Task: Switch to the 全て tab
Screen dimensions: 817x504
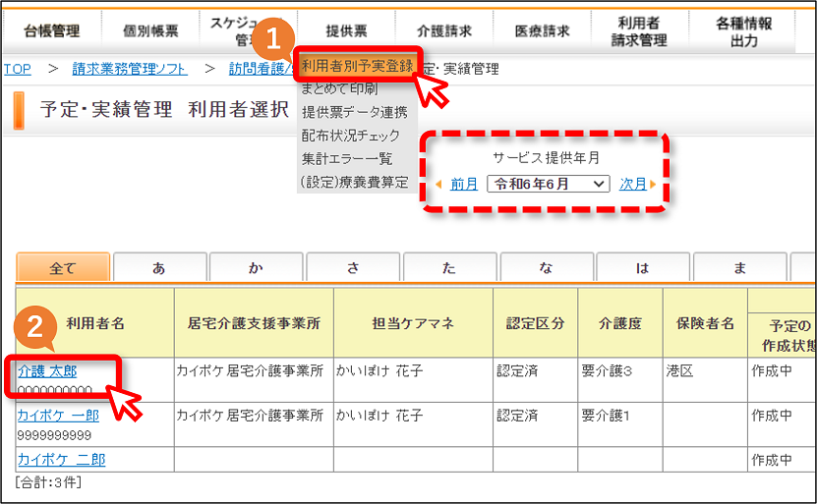Action: point(63,268)
